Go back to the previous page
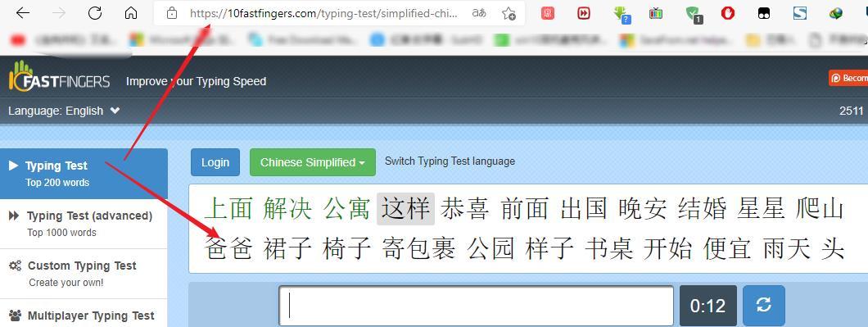 pos(23,13)
